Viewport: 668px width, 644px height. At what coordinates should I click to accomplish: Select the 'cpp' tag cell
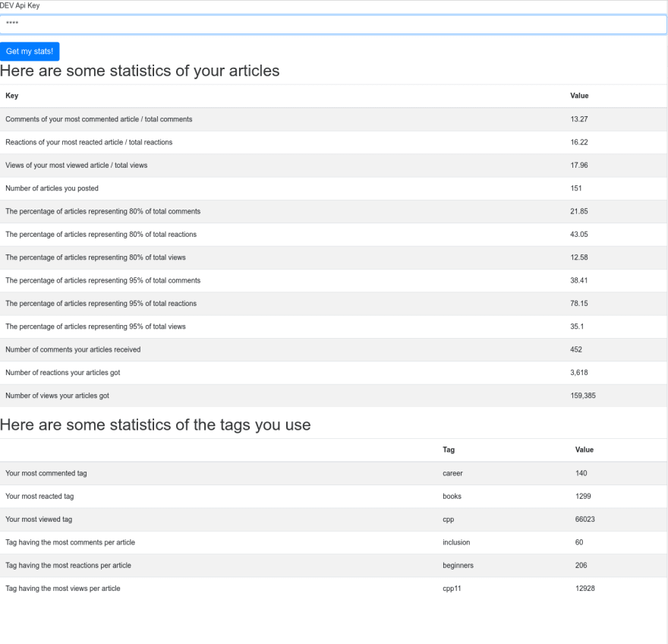pyautogui.click(x=448, y=520)
